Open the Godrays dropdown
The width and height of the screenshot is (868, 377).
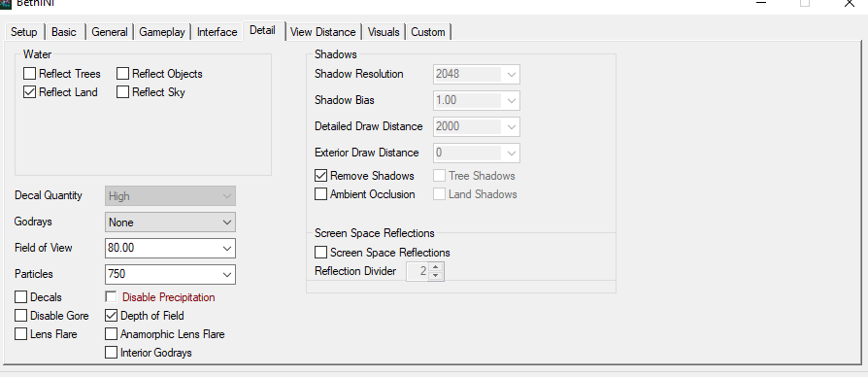[x=170, y=222]
